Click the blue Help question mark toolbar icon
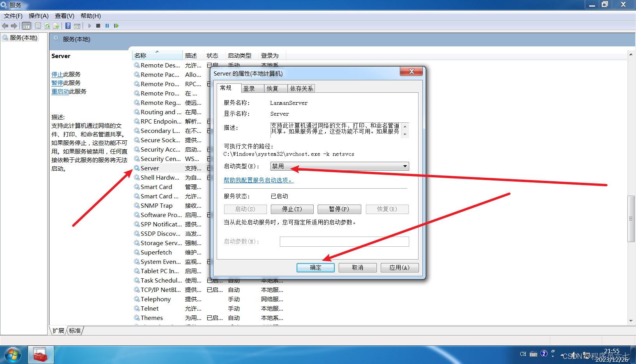The width and height of the screenshot is (636, 364). point(68,26)
